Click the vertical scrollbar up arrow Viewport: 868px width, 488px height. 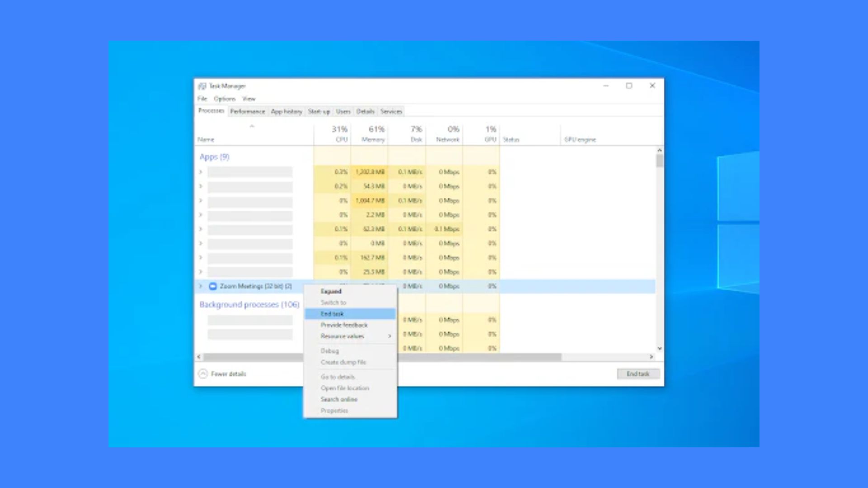coord(660,150)
